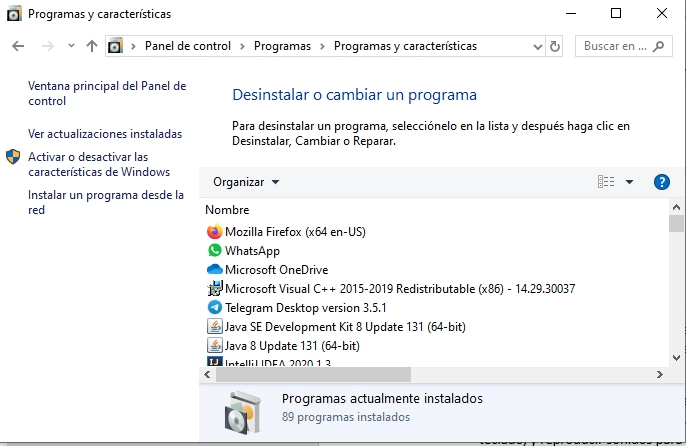Screen dimensions: 686x446
Task: Open Ventana principal del Panel de control
Action: pyautogui.click(x=107, y=93)
